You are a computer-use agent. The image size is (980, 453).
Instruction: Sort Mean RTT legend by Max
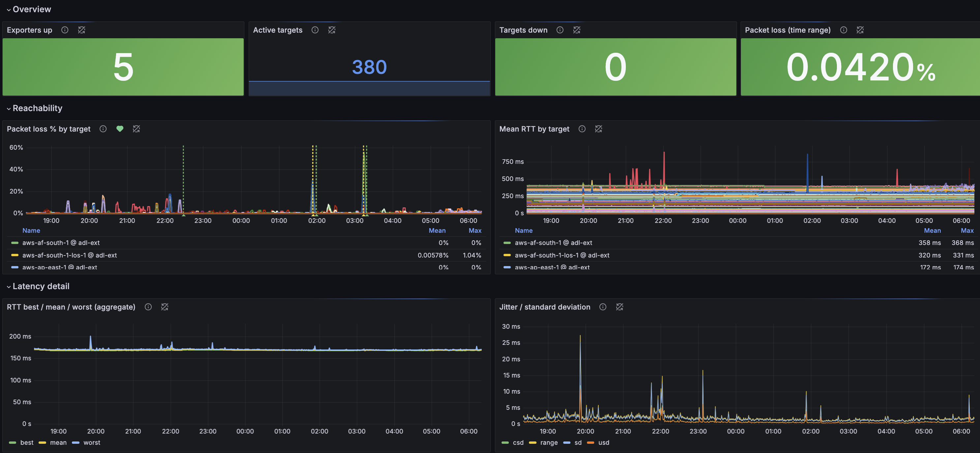pos(967,230)
